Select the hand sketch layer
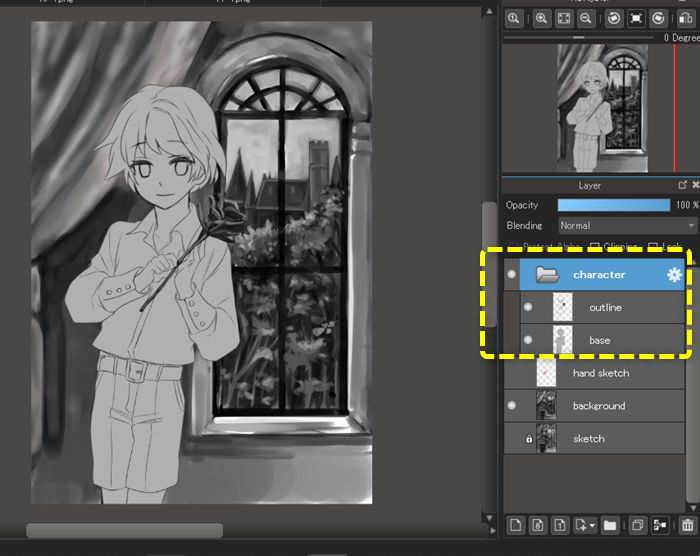Image resolution: width=700 pixels, height=556 pixels. [594, 373]
